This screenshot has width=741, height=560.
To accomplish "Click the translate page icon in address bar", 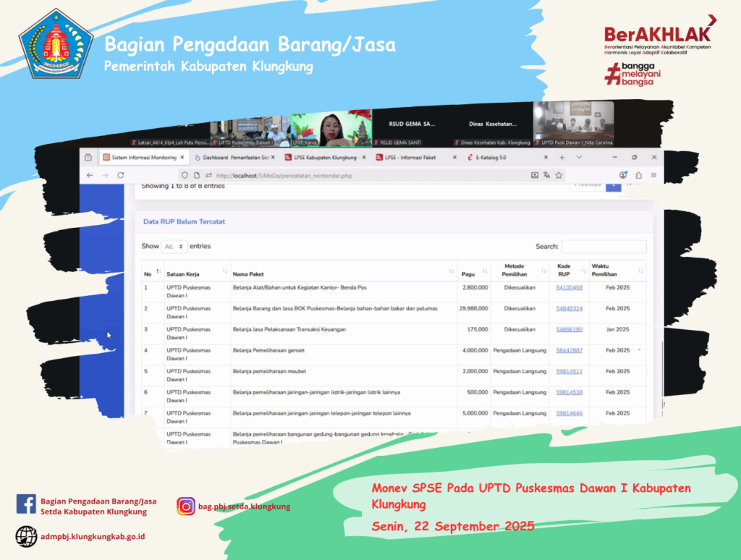I will click(547, 175).
